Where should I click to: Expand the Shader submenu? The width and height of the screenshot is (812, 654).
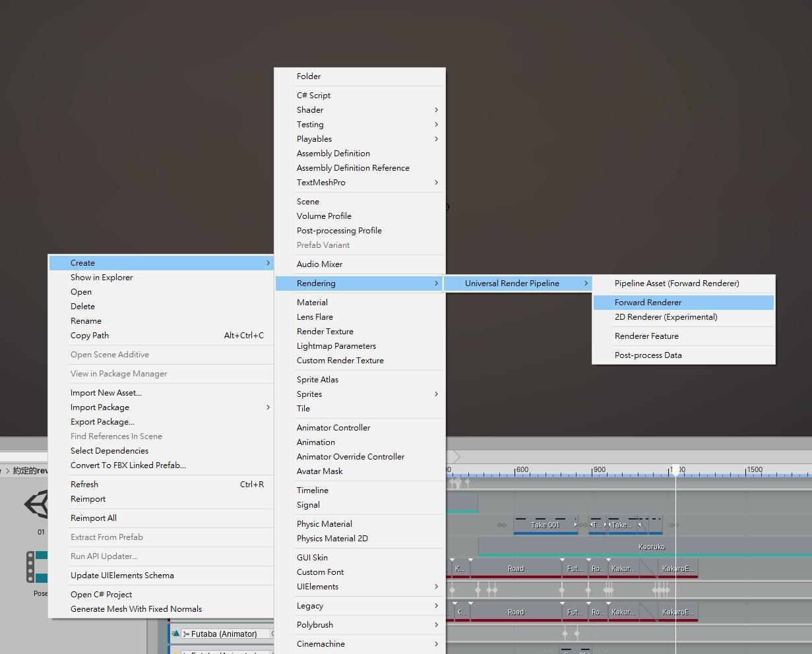point(310,109)
